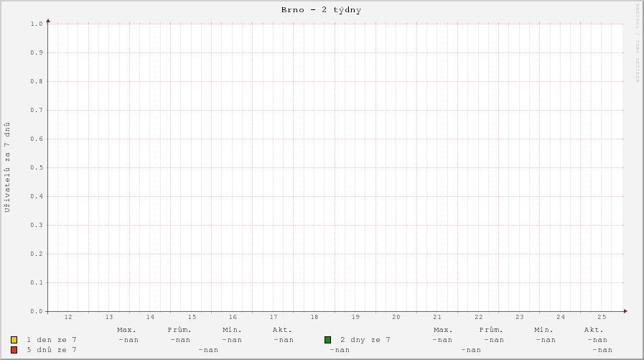Click the red swatch for 5 dnů ze 7
The height and width of the screenshot is (360, 644).
coord(14,350)
